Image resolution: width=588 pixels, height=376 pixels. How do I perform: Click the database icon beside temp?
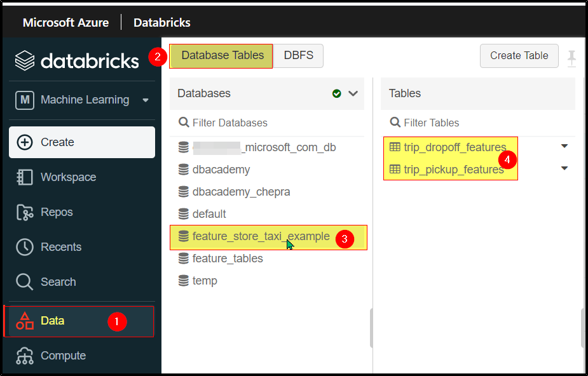pos(183,281)
